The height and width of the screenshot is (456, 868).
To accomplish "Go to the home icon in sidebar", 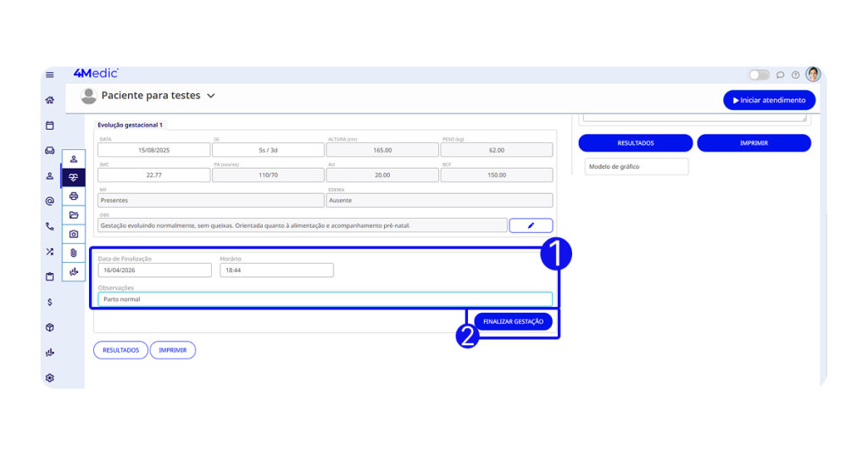I will click(50, 100).
